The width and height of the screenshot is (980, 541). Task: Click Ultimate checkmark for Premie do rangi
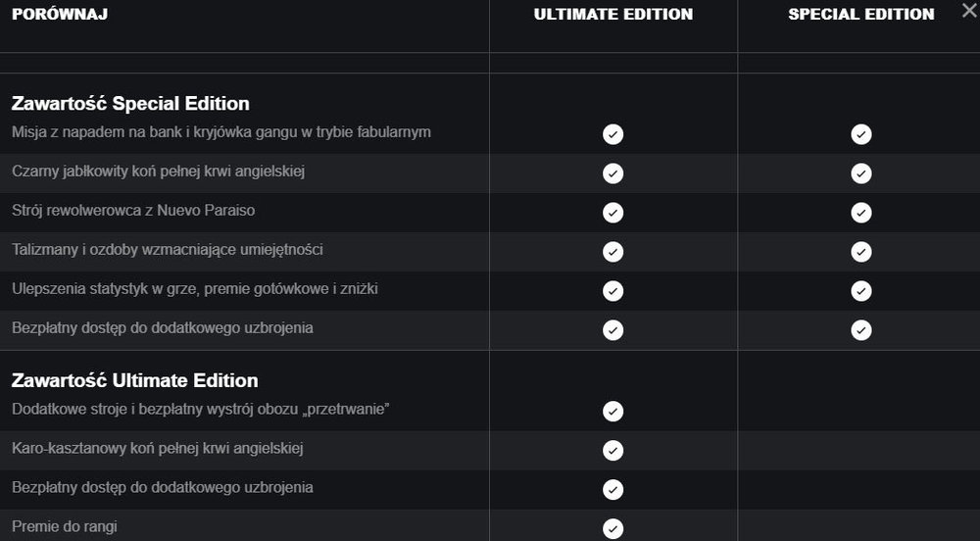click(612, 528)
